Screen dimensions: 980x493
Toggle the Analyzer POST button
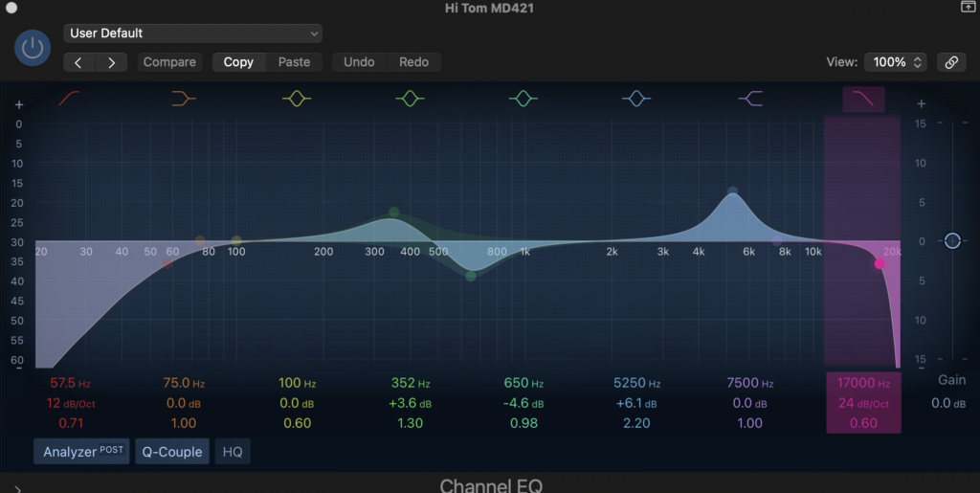tap(81, 452)
